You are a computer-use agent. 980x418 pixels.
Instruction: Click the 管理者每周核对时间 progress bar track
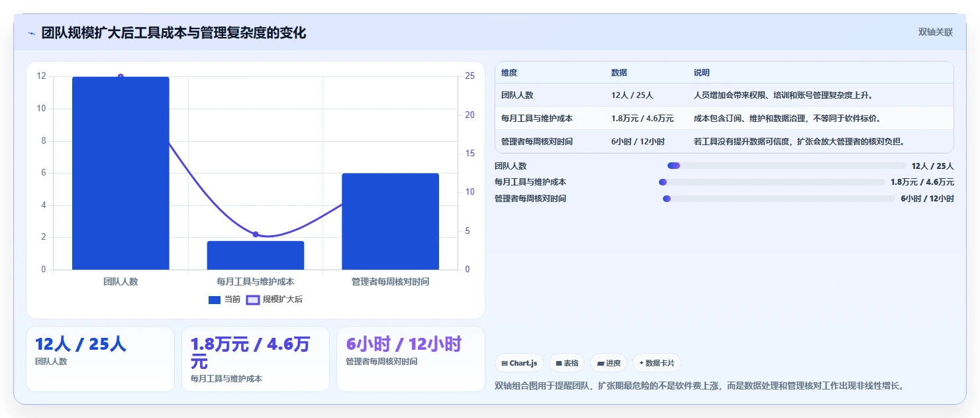coord(779,199)
